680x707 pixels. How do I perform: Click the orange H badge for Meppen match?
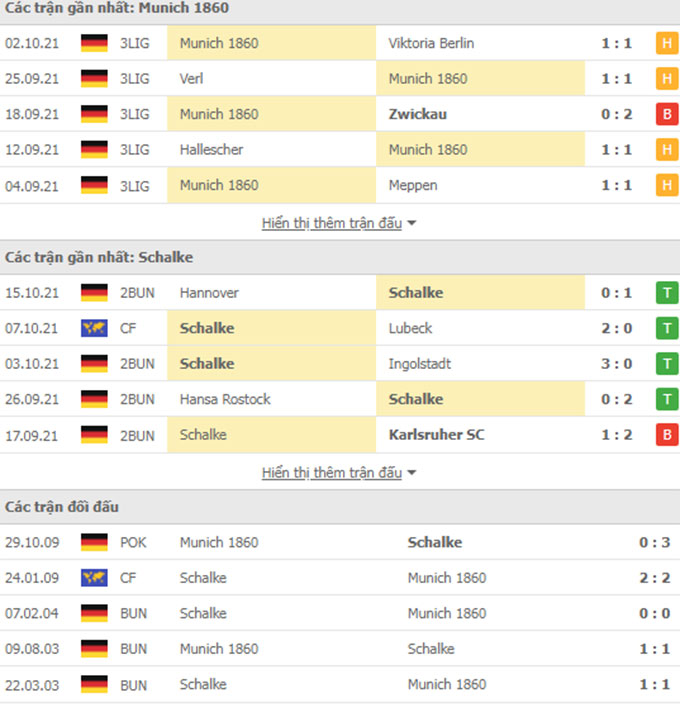tap(666, 185)
